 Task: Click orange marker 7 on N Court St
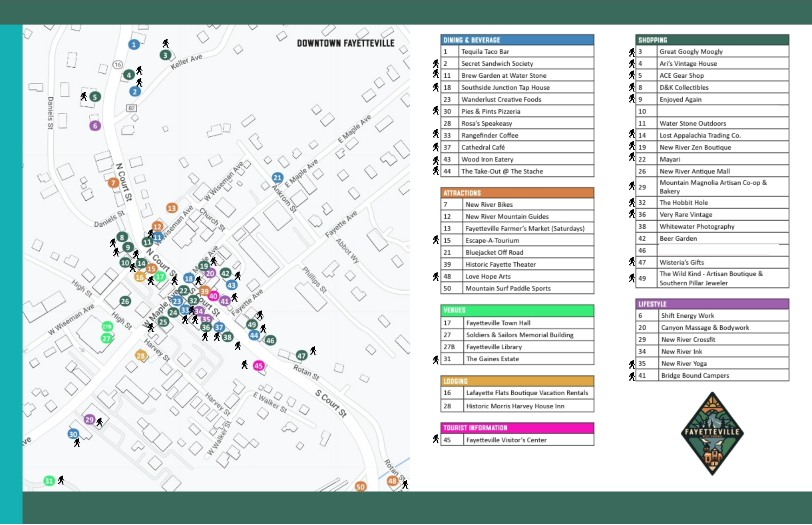pos(113,183)
